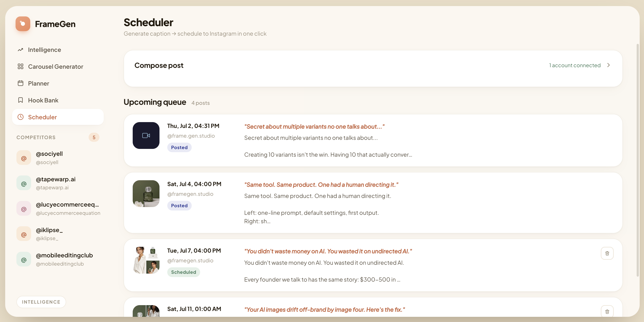Open the perfume bottle thumbnail of Jul 4 post

146,194
